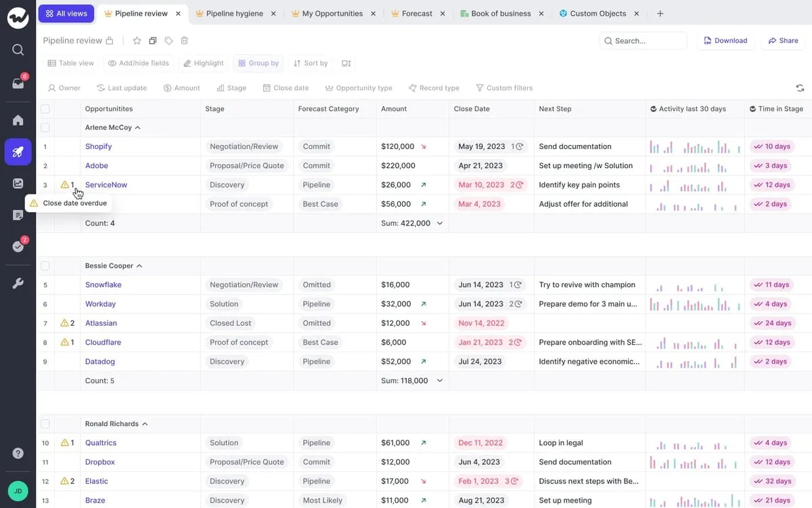
Task: Open the Sort by dropdown
Action: point(311,63)
